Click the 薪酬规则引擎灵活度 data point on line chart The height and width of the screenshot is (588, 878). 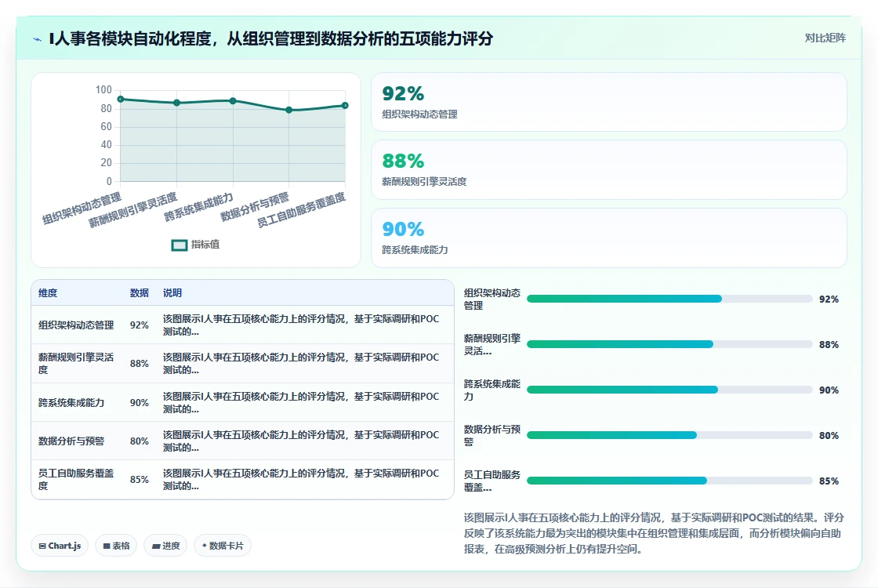(x=176, y=103)
